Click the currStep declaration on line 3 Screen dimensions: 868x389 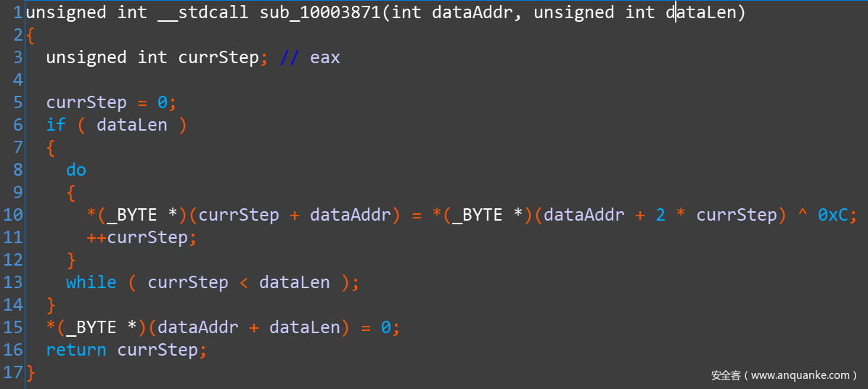coord(218,57)
